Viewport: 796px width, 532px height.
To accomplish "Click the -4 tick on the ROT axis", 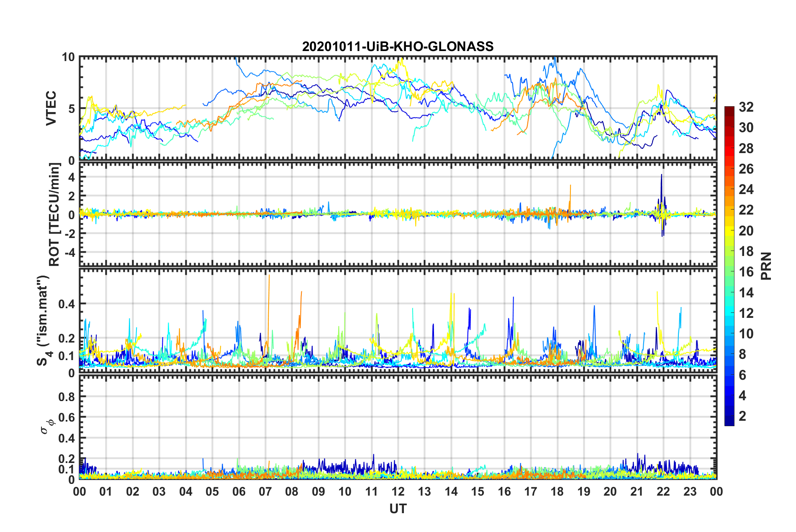I will point(69,253).
